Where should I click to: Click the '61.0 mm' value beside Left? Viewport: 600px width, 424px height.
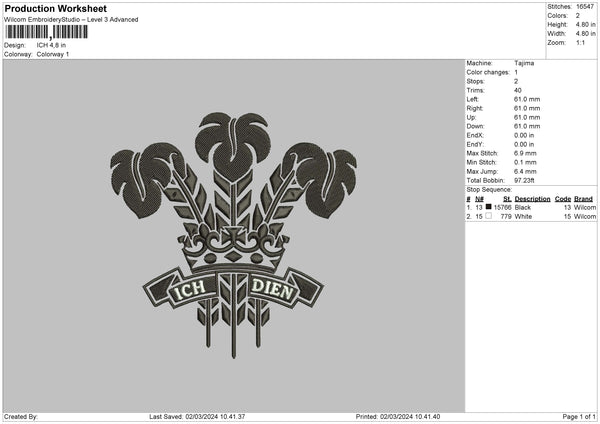527,99
